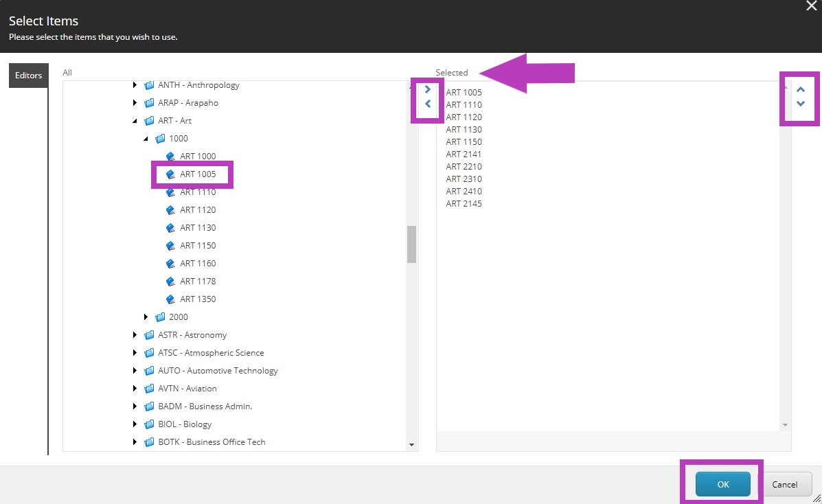
Task: Click the ART 1178 course icon
Action: coord(170,281)
